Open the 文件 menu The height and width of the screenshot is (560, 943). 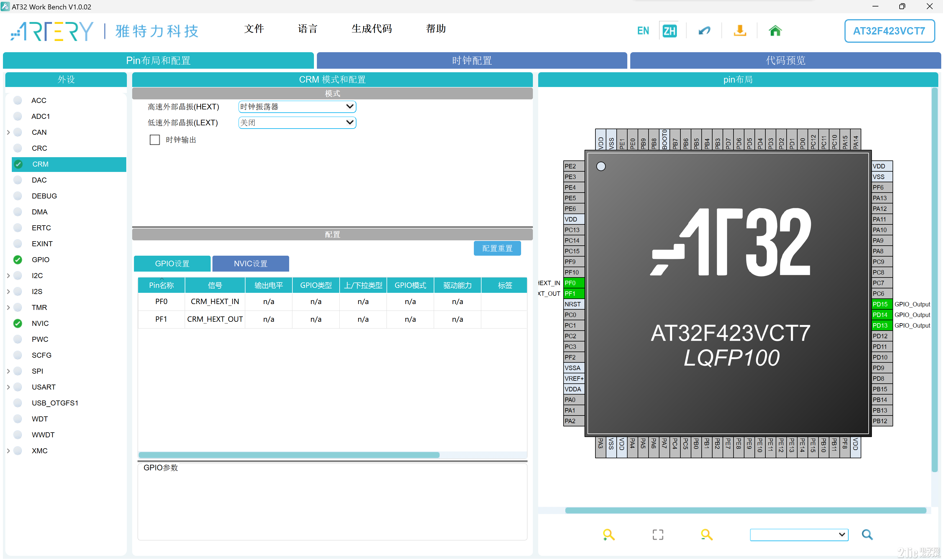point(254,29)
